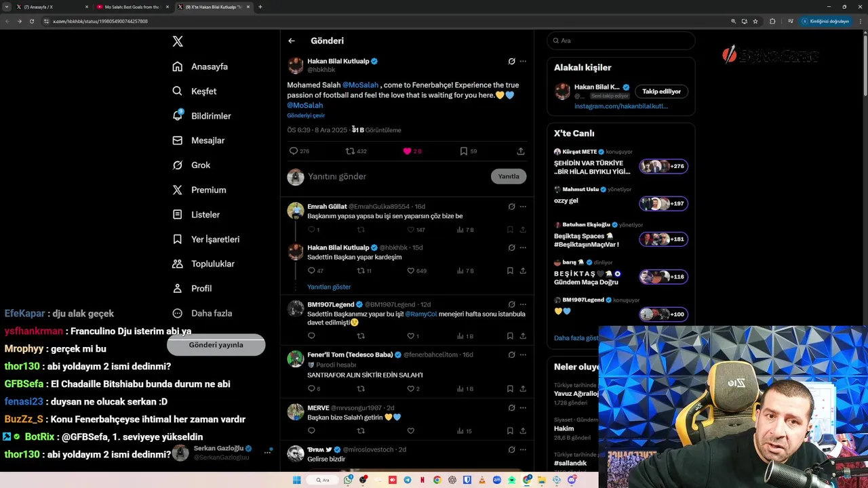The image size is (868, 488).
Task: Open more options on Bvrm reply
Action: 523,449
